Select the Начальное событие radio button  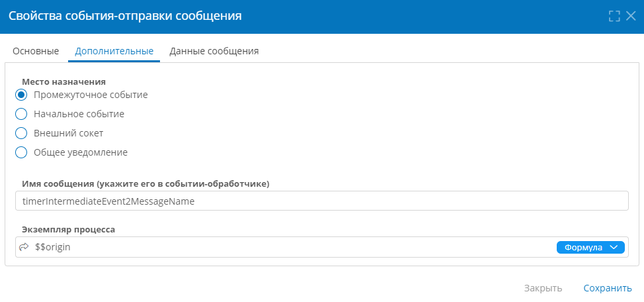tap(21, 114)
